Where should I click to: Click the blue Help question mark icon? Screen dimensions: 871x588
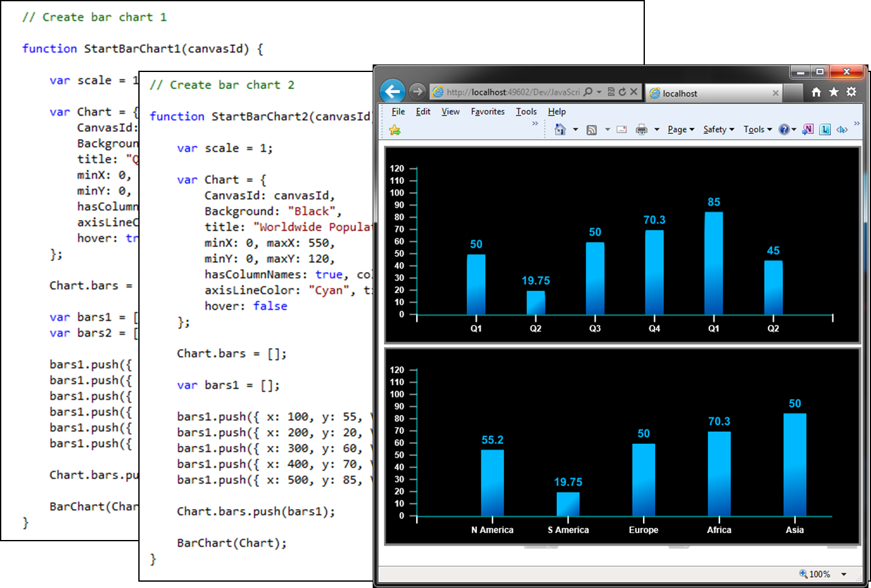pyautogui.click(x=784, y=129)
